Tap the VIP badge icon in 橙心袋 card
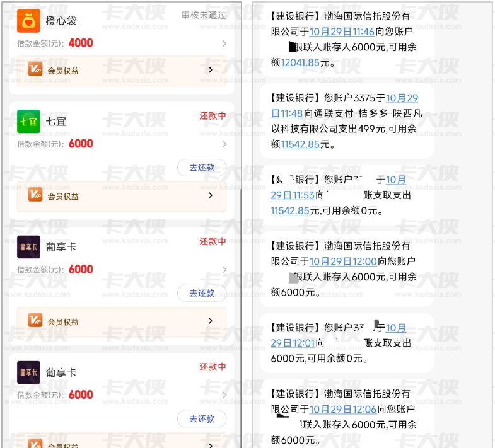 pyautogui.click(x=35, y=69)
